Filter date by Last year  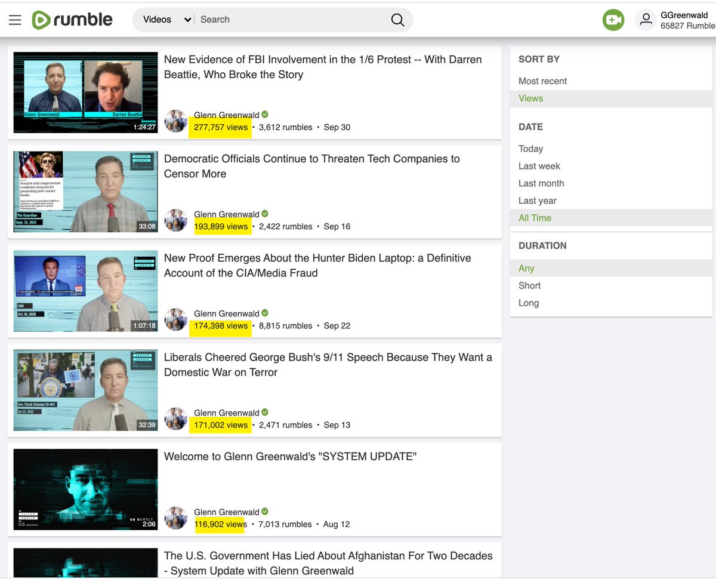[538, 201]
